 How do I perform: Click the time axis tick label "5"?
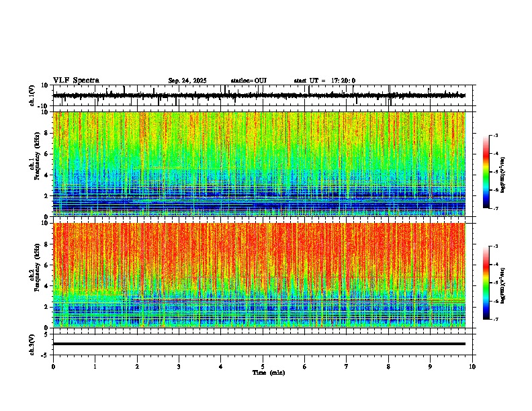(x=263, y=367)
